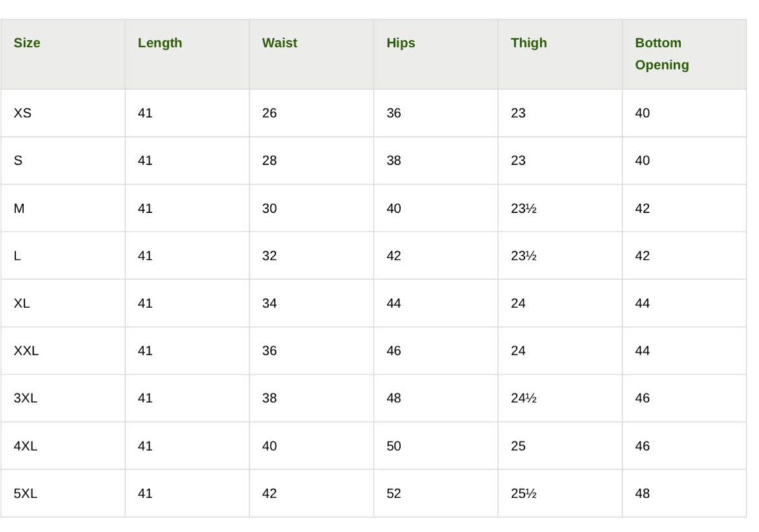
Task: Select the XS size row label
Action: click(x=22, y=113)
